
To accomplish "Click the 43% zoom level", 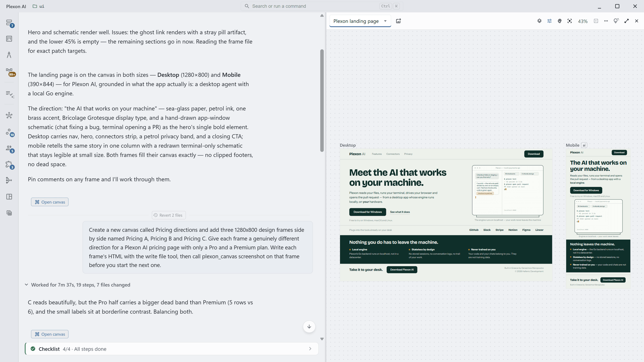I will point(583,21).
